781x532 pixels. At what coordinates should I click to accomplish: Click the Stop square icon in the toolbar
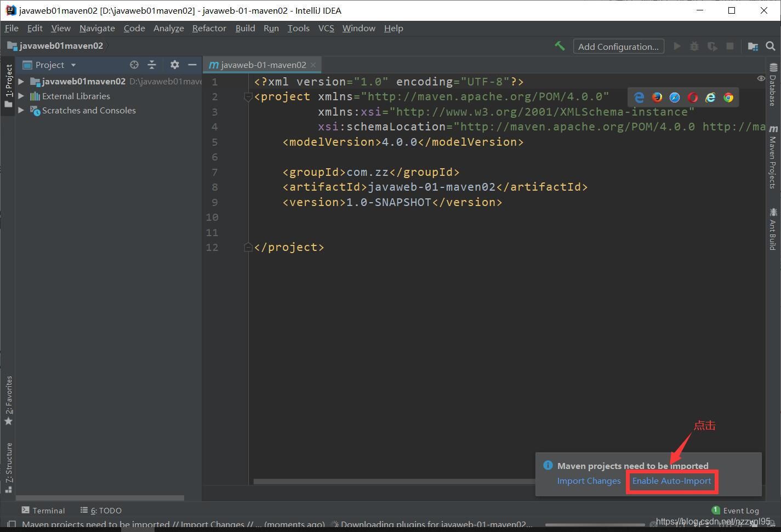(729, 47)
